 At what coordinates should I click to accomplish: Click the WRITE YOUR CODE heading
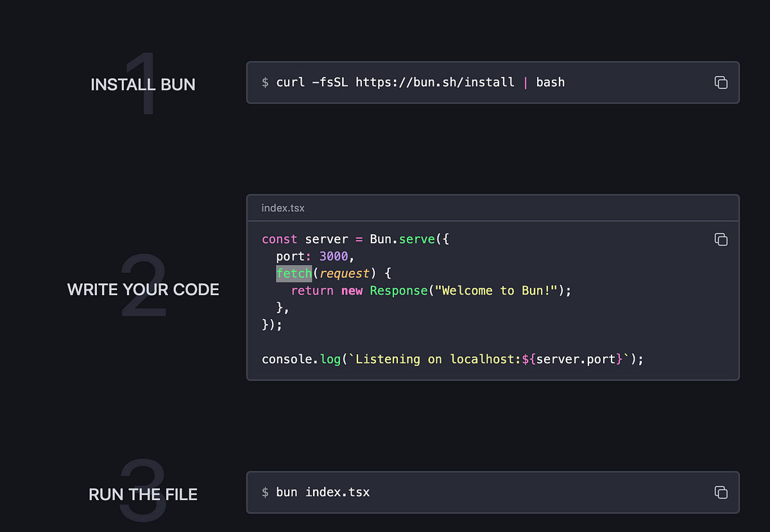(x=143, y=289)
